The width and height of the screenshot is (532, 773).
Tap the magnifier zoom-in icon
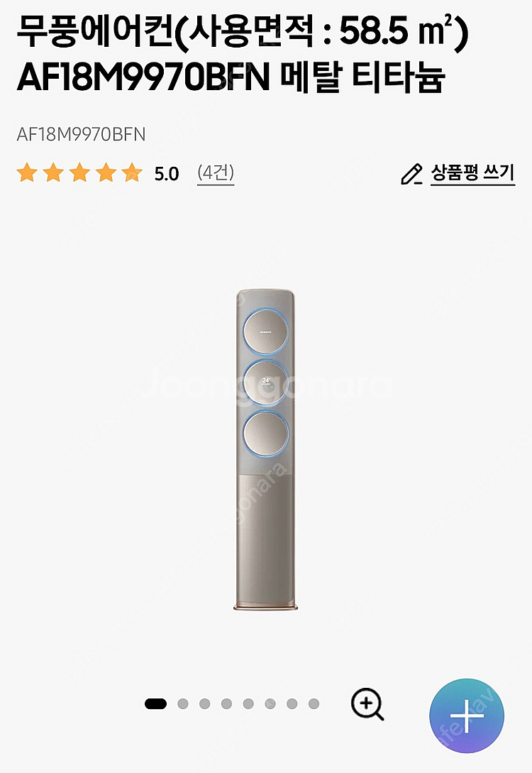coord(367,704)
